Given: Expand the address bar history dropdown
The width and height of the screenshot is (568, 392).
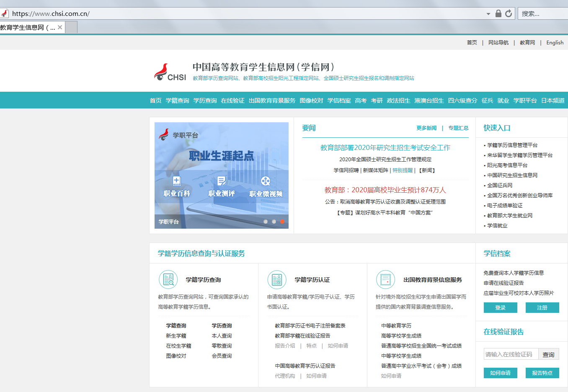Looking at the screenshot, I should pos(488,14).
